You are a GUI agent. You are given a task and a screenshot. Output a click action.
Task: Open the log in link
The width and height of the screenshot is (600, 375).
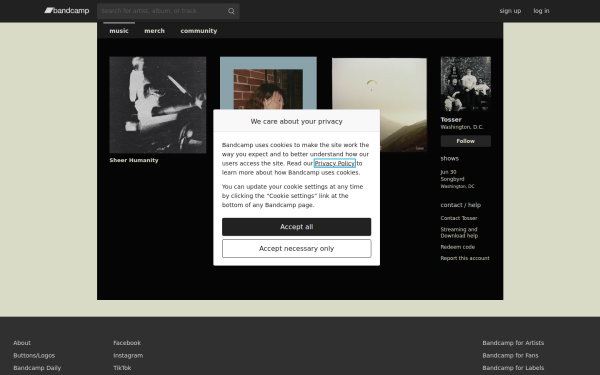[x=541, y=11]
